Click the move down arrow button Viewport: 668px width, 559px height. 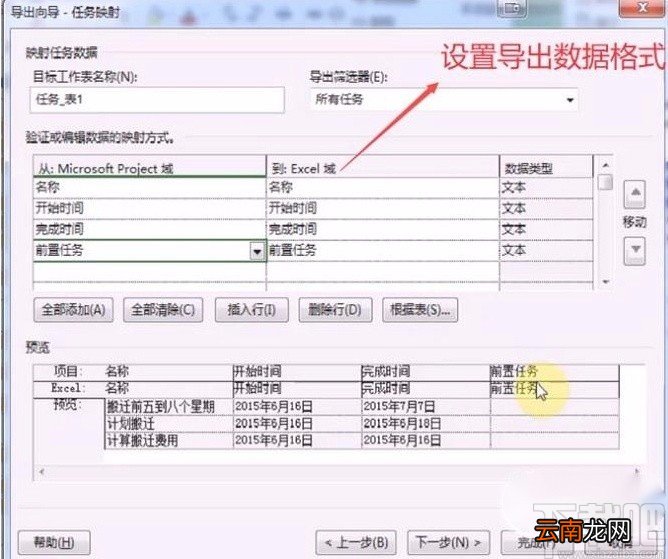[635, 251]
